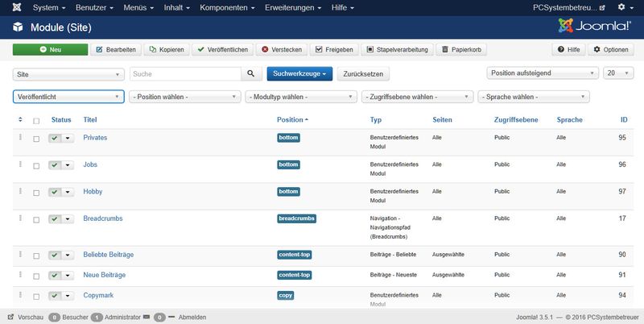Click the Kopieren toolbar button

pyautogui.click(x=167, y=49)
